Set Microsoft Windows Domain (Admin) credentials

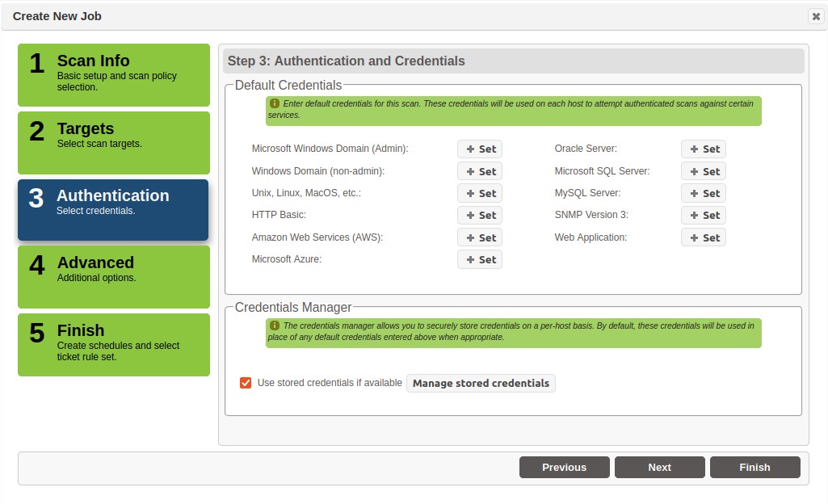tap(480, 149)
